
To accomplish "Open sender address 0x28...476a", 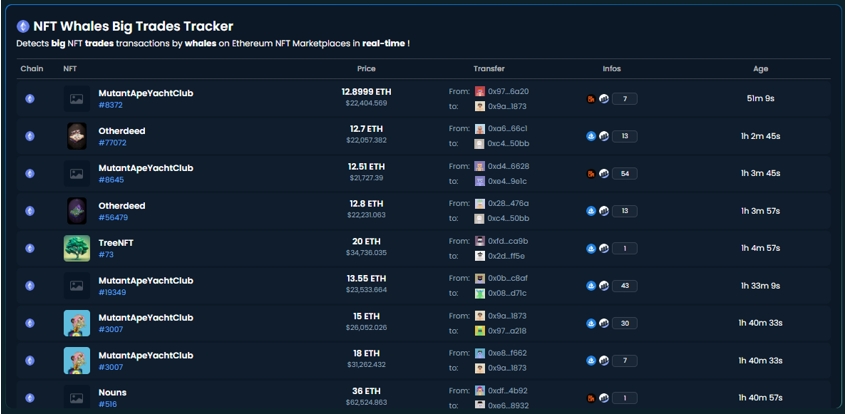I will 508,203.
